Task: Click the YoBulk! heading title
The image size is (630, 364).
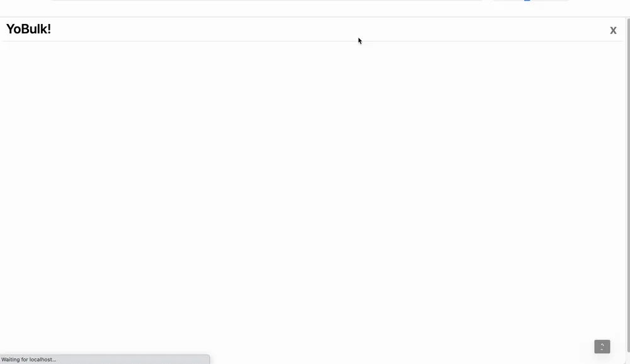Action: pyautogui.click(x=28, y=29)
